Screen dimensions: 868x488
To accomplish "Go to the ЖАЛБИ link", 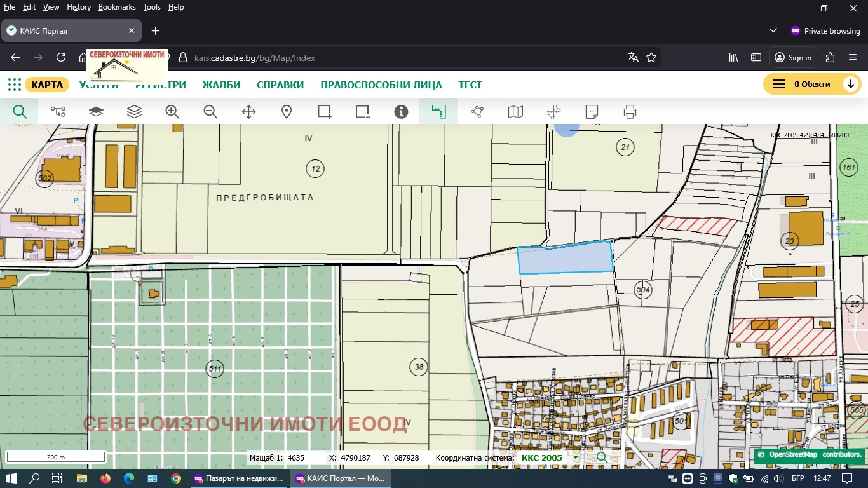I will 221,85.
